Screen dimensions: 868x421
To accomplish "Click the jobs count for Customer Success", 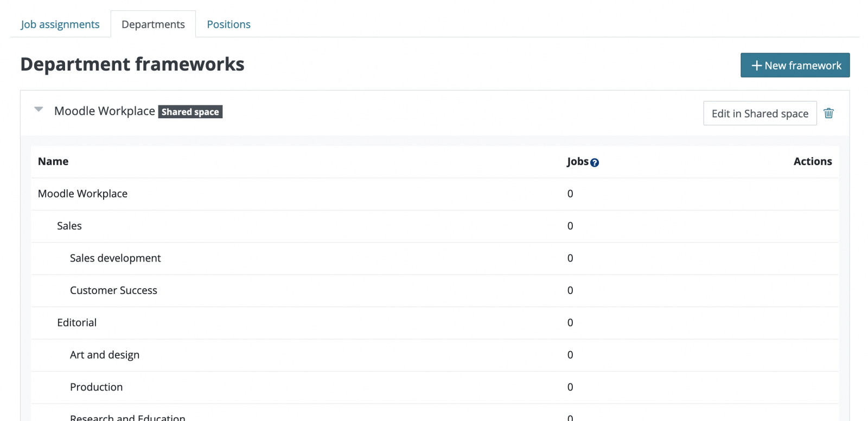I will coord(570,290).
